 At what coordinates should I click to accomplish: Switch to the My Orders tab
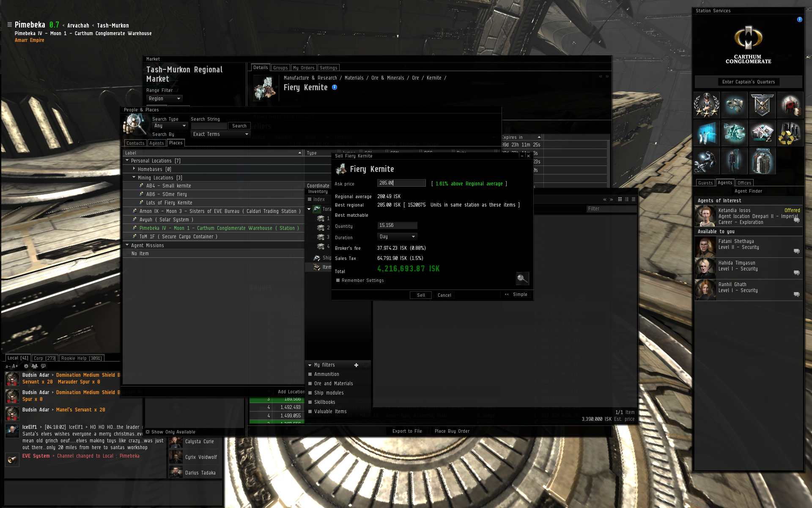coord(304,68)
